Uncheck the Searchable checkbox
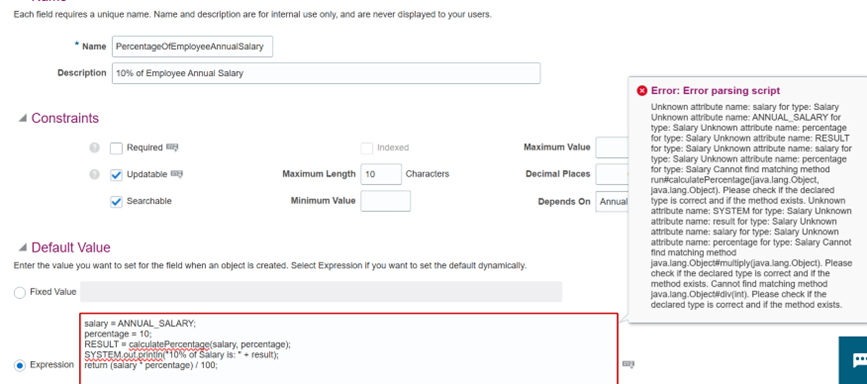The image size is (867, 384). click(x=116, y=201)
